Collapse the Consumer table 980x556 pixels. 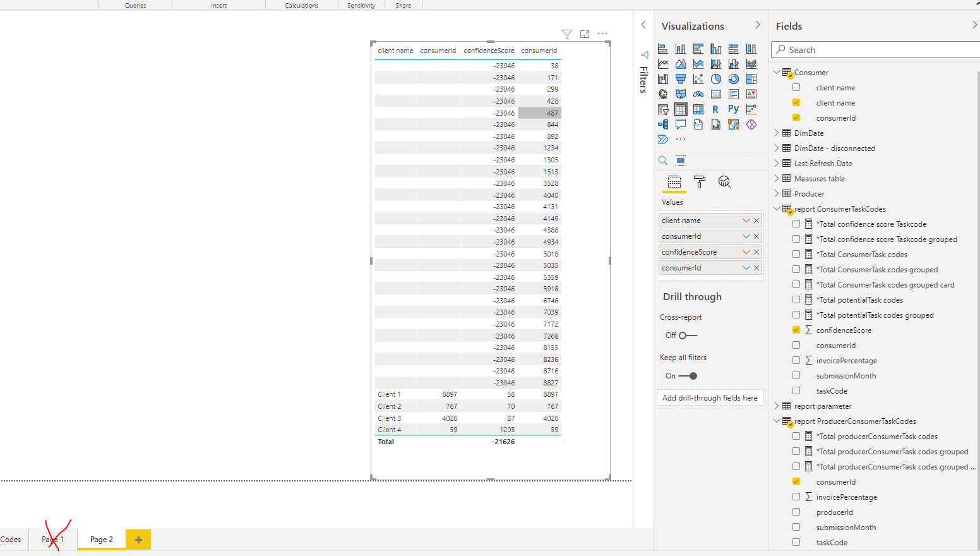[x=777, y=73]
